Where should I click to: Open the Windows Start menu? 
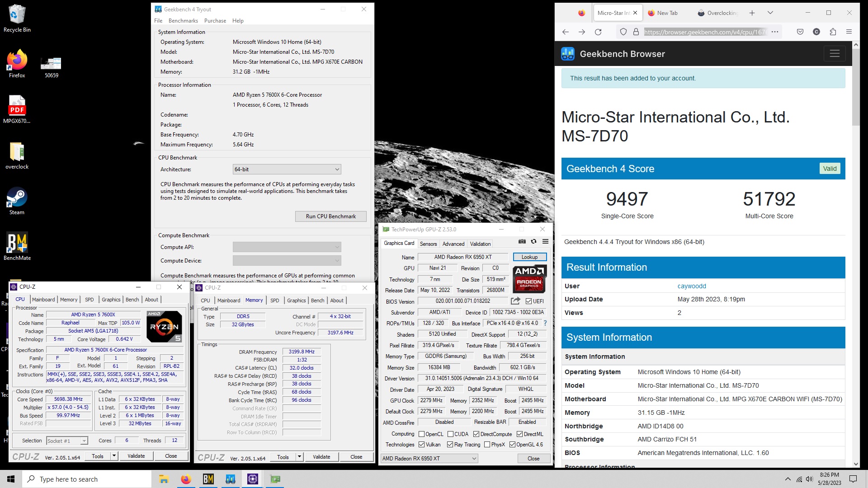11,479
